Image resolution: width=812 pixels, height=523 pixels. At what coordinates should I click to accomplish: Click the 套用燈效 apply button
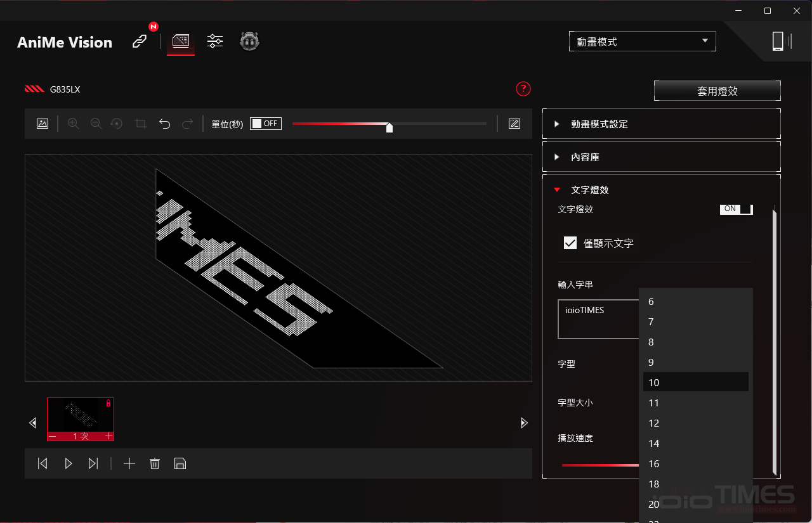[717, 91]
